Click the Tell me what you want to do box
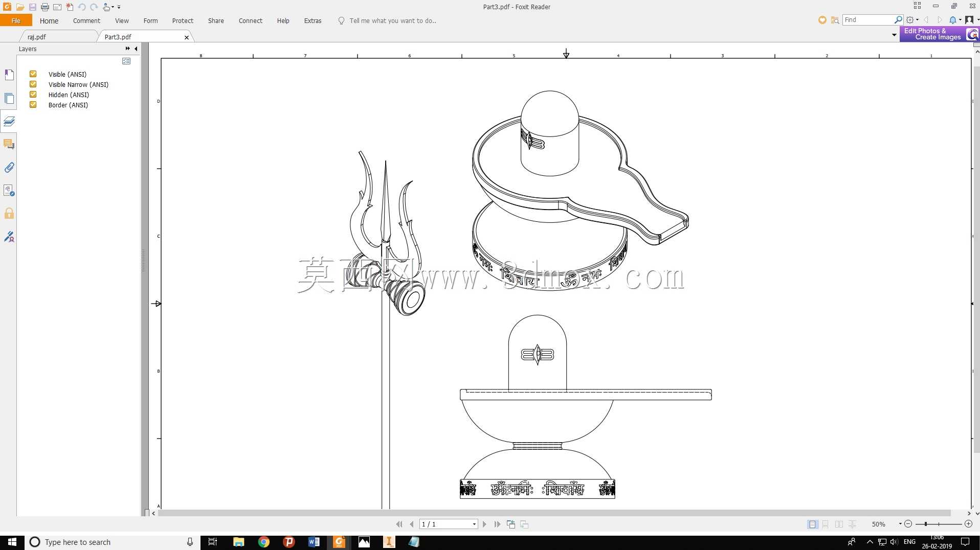The width and height of the screenshot is (980, 550). 392,21
